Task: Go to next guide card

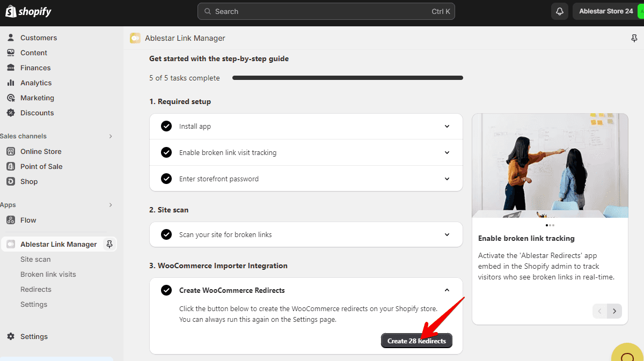Action: (x=614, y=311)
